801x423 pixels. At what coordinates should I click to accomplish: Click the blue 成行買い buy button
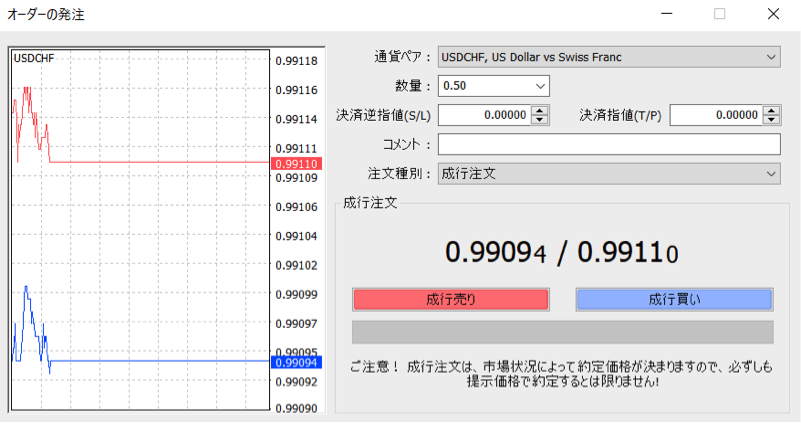(674, 299)
